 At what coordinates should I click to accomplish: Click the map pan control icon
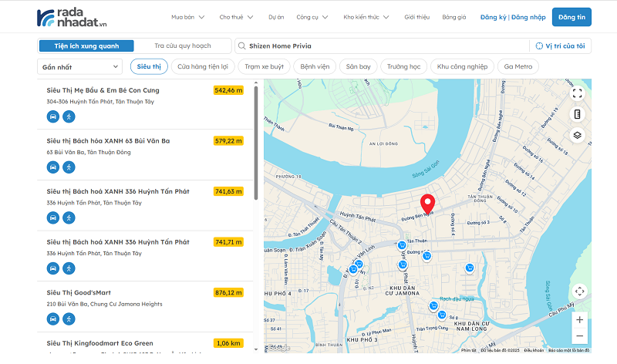580,292
